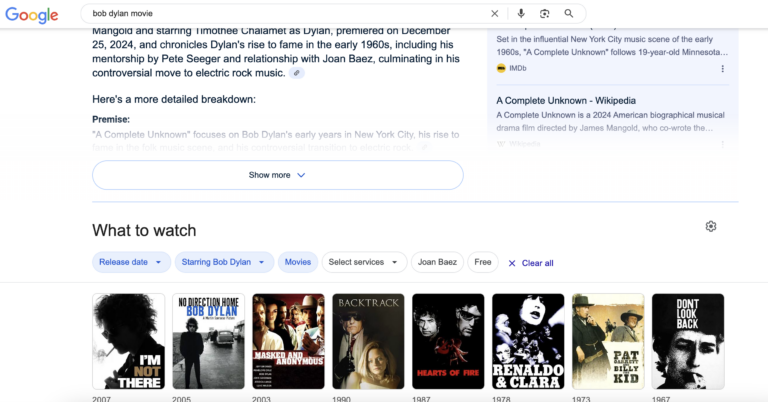Open Masked and Anonymous movie poster
768x402 pixels.
(288, 341)
